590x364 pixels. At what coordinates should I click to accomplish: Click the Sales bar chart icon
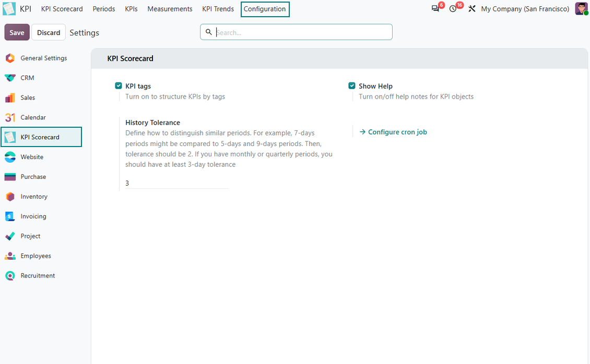(x=10, y=98)
